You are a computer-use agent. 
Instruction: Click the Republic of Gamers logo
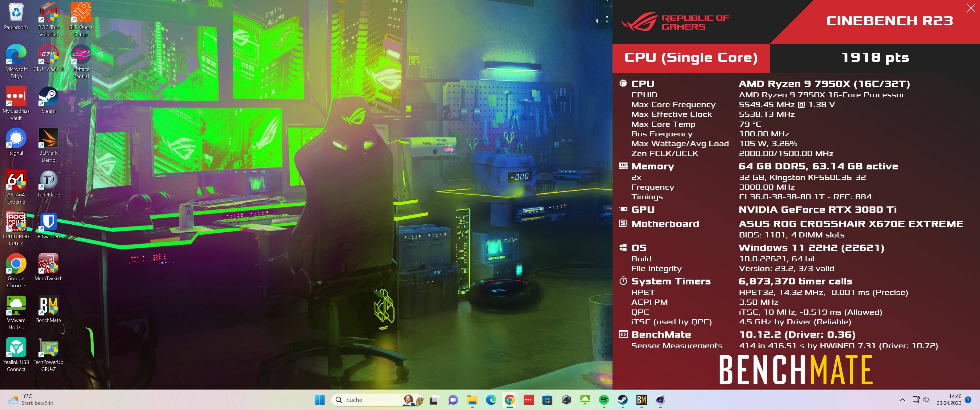tap(675, 22)
